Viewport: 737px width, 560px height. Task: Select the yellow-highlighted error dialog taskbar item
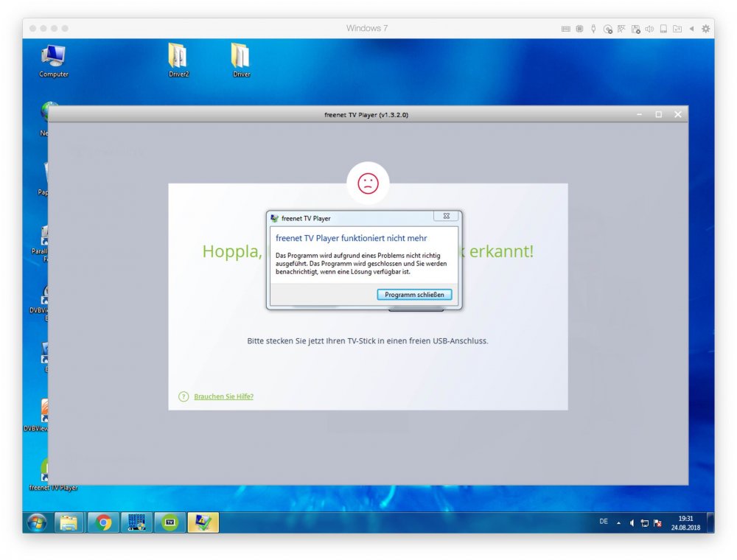[x=203, y=522]
